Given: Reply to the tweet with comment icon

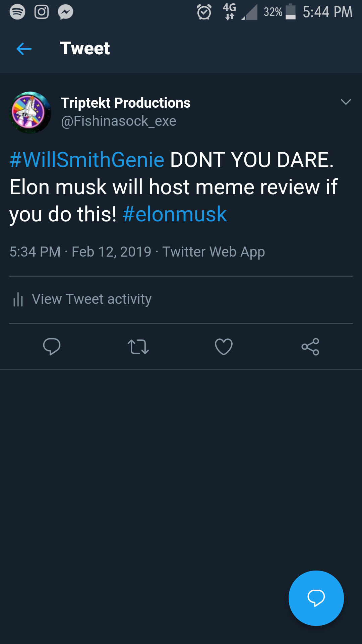Looking at the screenshot, I should coord(52,346).
